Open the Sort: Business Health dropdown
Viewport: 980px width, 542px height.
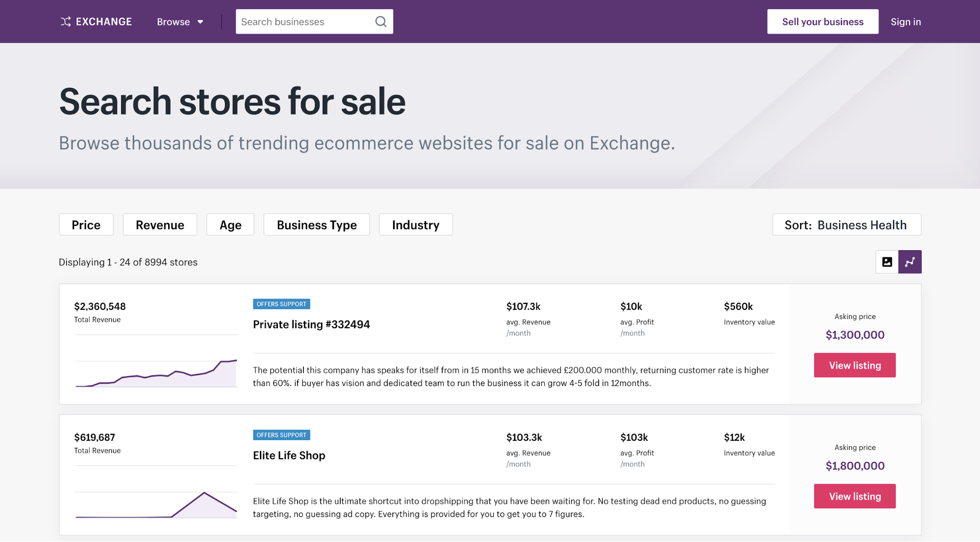(846, 224)
